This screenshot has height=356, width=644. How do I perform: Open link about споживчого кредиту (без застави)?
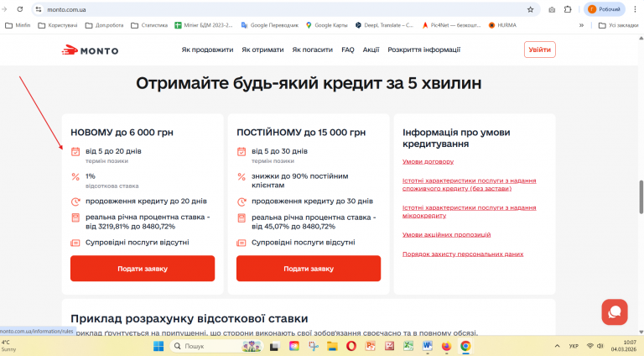pos(469,185)
